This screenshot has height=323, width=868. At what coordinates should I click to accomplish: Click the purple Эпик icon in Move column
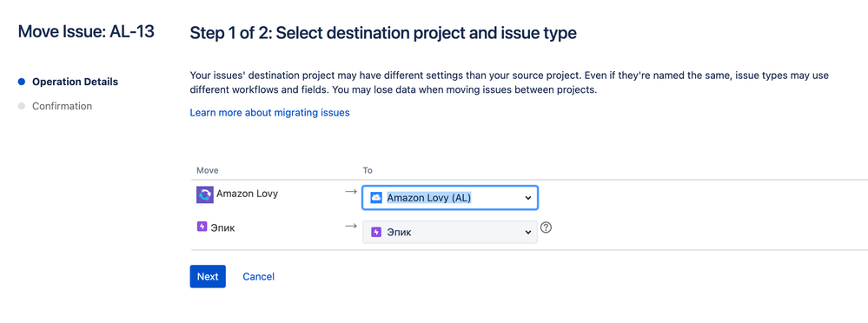[202, 227]
